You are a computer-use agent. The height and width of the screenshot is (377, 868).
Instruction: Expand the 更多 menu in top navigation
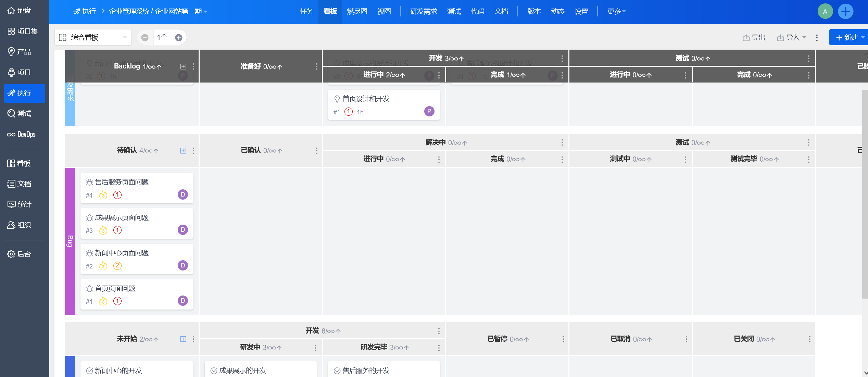tap(616, 12)
